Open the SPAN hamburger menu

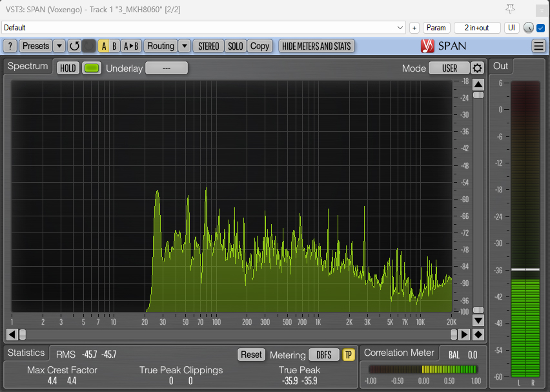(538, 46)
